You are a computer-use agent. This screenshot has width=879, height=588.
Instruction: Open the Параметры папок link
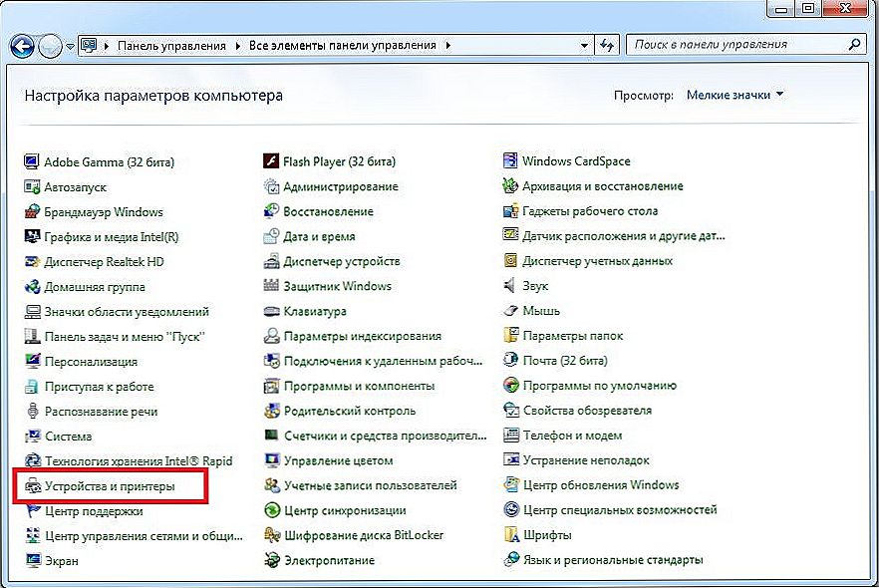click(x=573, y=336)
